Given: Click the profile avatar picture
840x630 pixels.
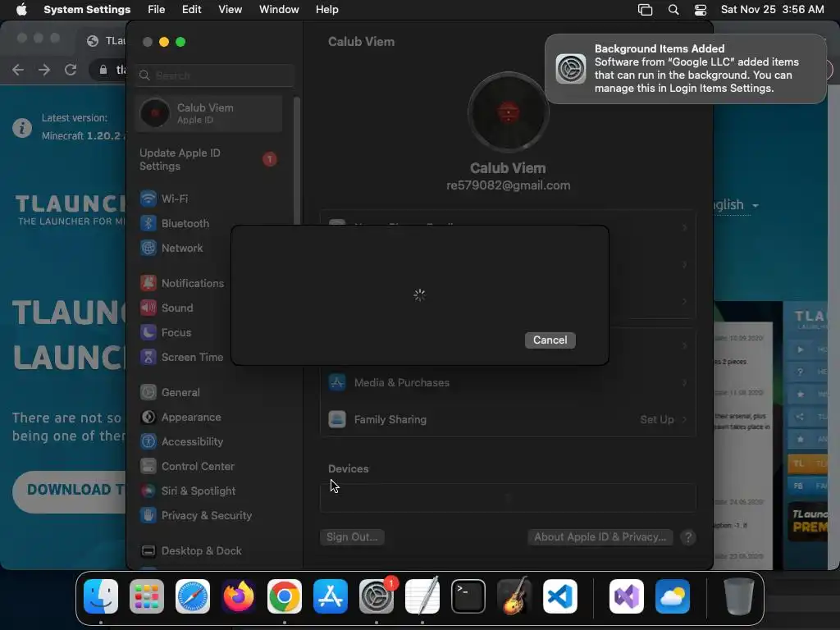Looking at the screenshot, I should pos(508,112).
